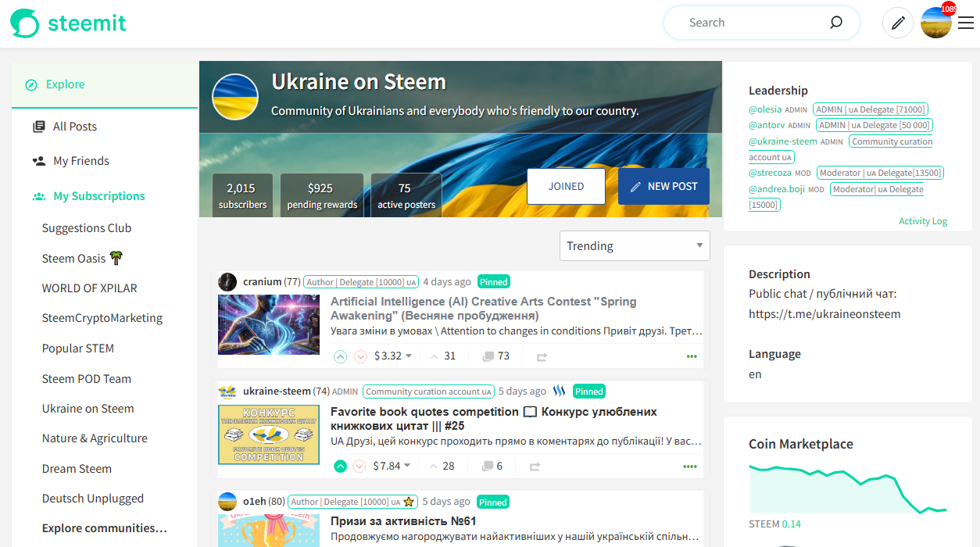Resteem the Favorite book quotes post
Viewport: 980px width, 547px height.
(535, 467)
